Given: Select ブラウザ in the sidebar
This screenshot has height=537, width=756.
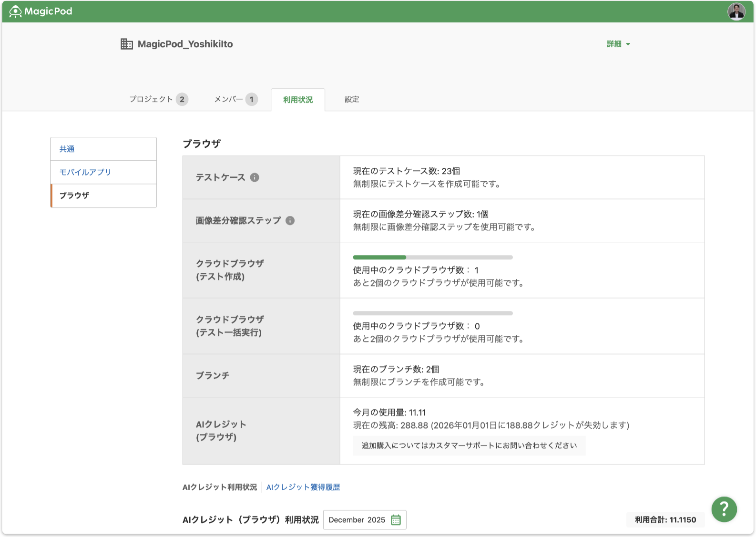Looking at the screenshot, I should 103,196.
